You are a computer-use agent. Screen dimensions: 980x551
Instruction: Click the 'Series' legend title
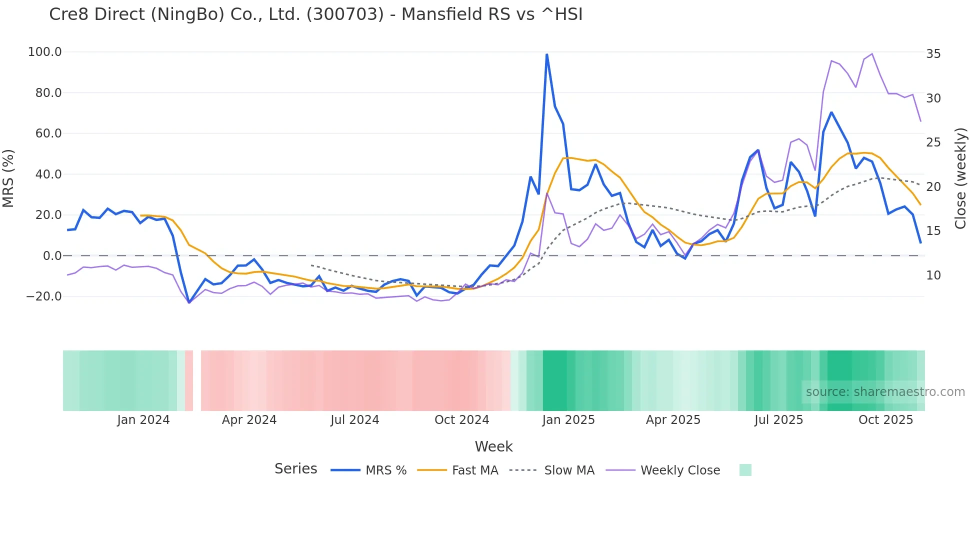[x=296, y=469]
